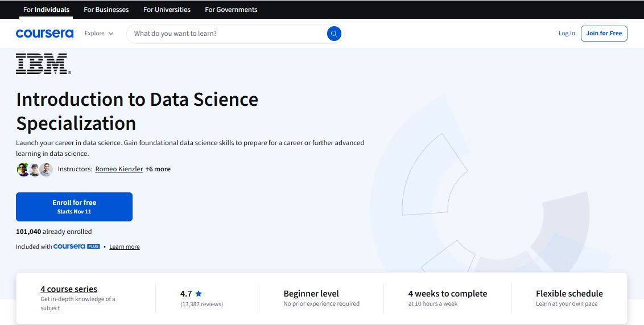This screenshot has height=325, width=644.
Task: Click the at 10 hours a week text
Action: tap(433, 303)
